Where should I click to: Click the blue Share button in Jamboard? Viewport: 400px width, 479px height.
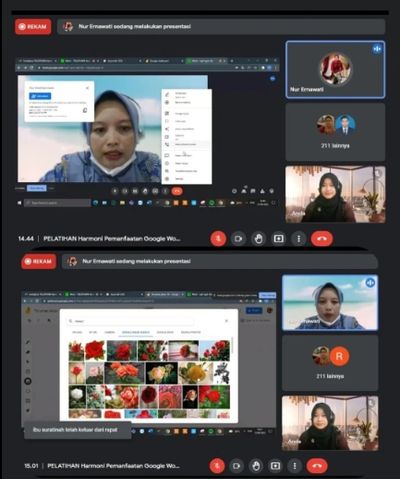254,310
